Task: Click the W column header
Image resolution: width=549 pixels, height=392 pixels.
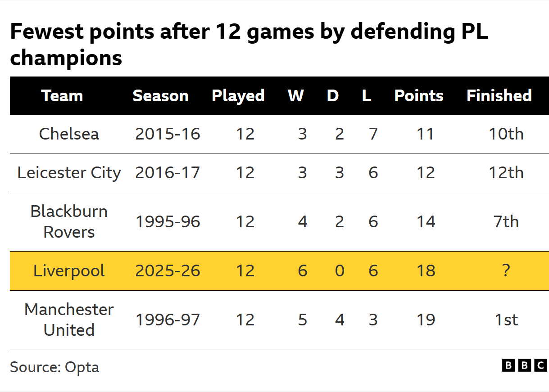Action: click(x=296, y=96)
